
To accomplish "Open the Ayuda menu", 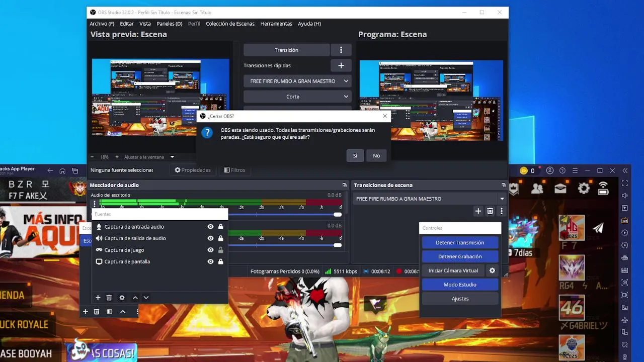I will tap(309, 24).
